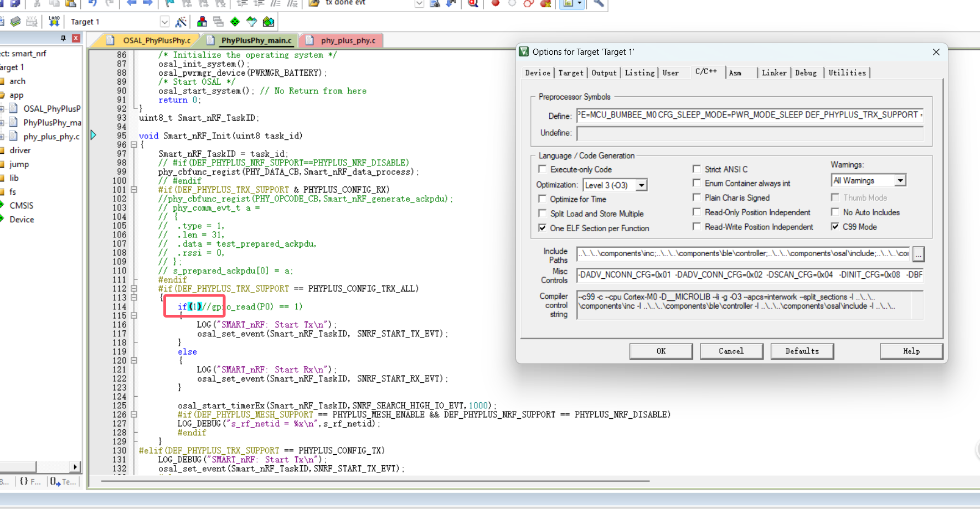Tick Read-Write Position Independent checkbox

(x=697, y=226)
